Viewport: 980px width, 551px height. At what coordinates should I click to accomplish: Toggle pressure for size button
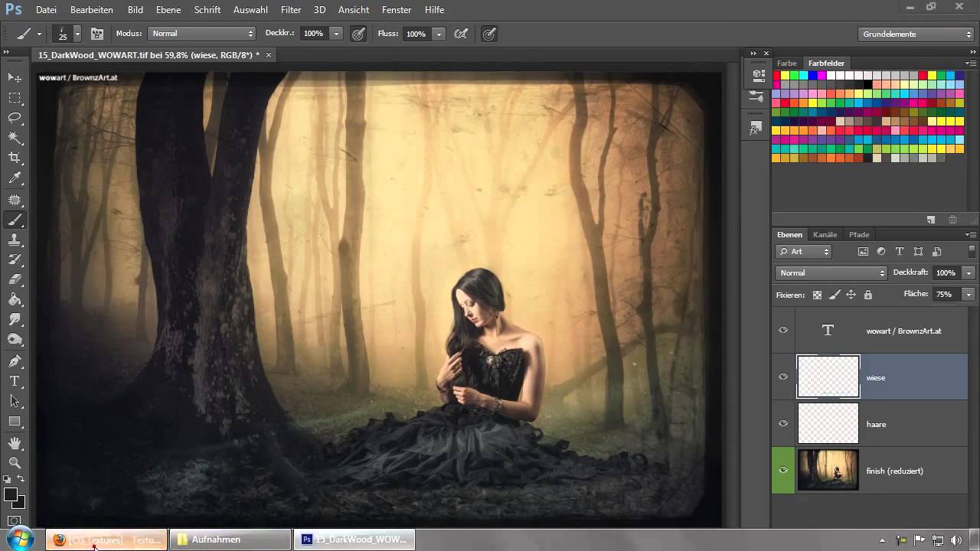point(489,34)
